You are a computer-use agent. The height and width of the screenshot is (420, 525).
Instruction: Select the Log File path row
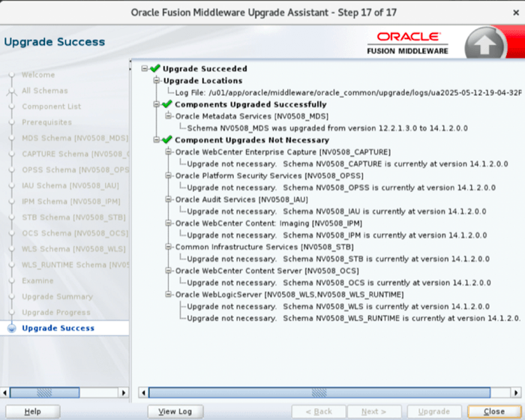click(x=348, y=92)
